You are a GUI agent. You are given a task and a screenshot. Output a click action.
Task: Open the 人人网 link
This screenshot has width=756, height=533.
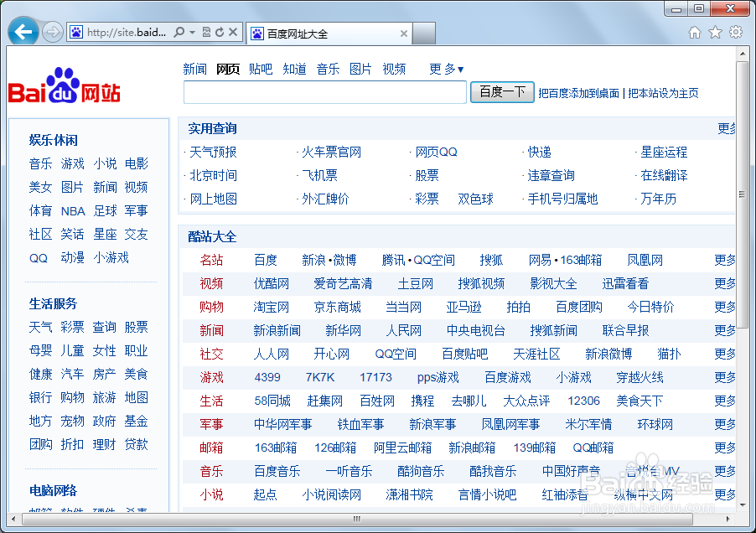(x=272, y=354)
